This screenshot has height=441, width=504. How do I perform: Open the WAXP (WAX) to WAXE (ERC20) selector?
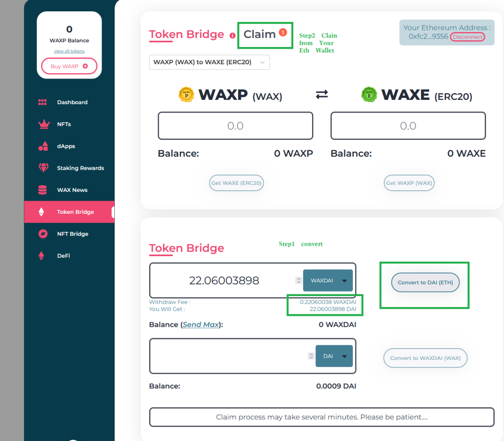[x=209, y=62]
